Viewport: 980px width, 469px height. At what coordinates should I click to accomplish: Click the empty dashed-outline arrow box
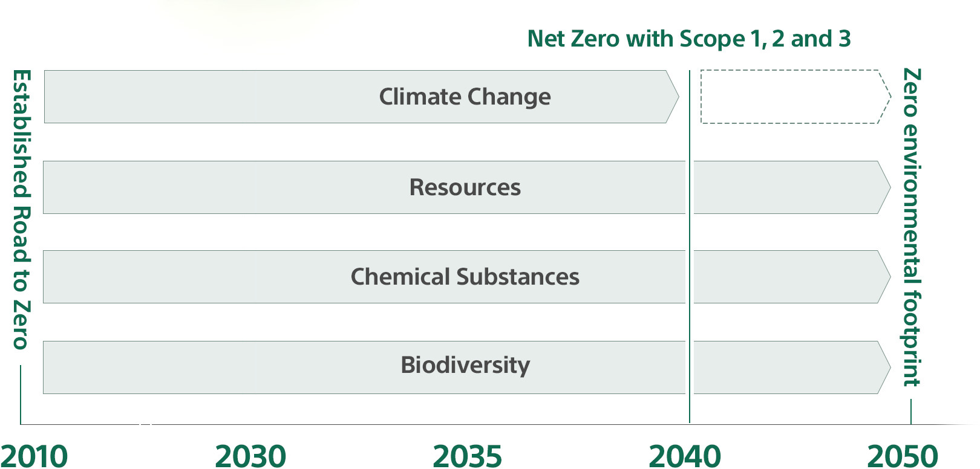coord(789,97)
